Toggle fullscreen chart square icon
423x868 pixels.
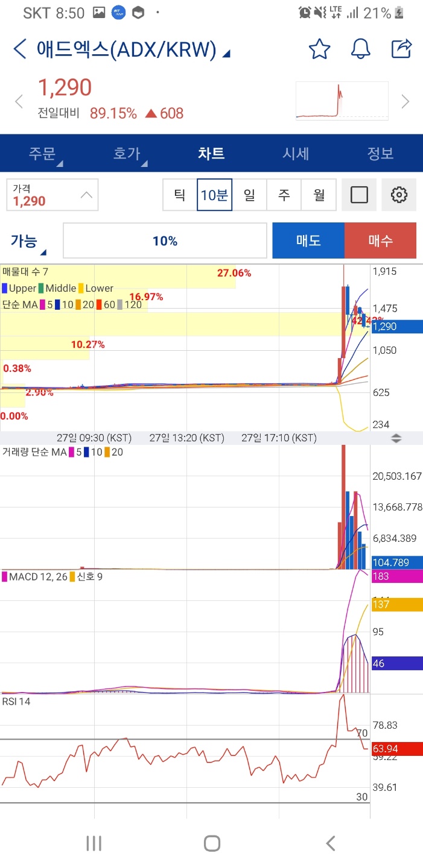pyautogui.click(x=359, y=195)
